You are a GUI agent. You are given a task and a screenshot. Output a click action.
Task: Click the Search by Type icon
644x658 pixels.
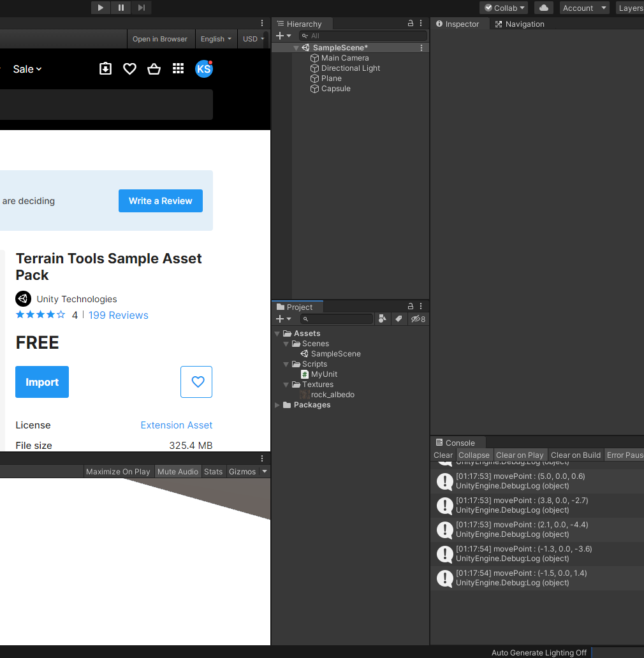(382, 319)
